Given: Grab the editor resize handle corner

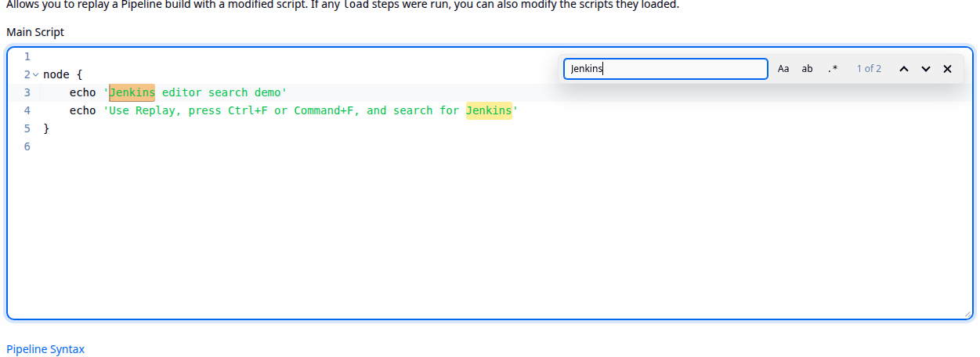Looking at the screenshot, I should point(968,315).
